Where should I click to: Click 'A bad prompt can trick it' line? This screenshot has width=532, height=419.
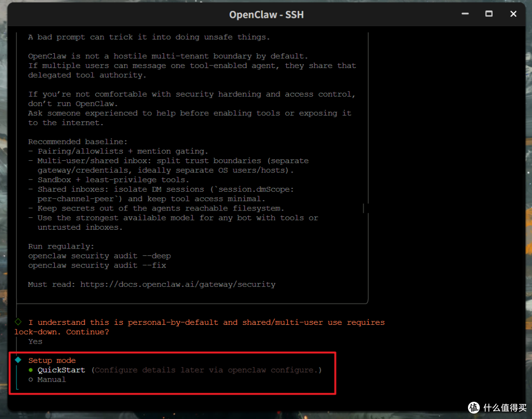[149, 37]
